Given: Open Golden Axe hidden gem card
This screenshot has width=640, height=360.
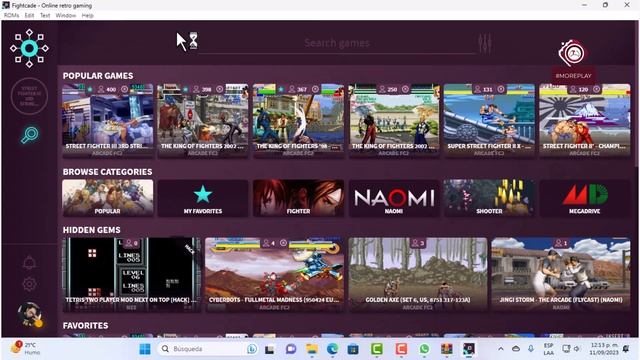Looking at the screenshot, I should pyautogui.click(x=418, y=275).
